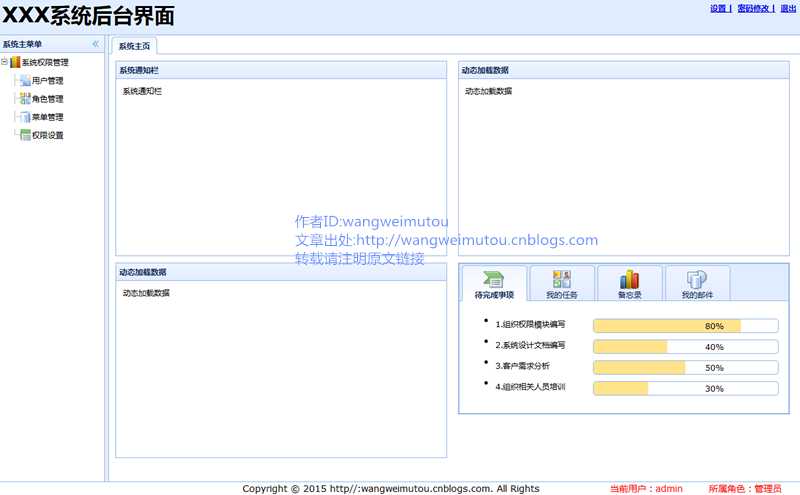Switch to the 待完成事项 tab
Image resolution: width=800 pixels, height=495 pixels.
coord(494,285)
